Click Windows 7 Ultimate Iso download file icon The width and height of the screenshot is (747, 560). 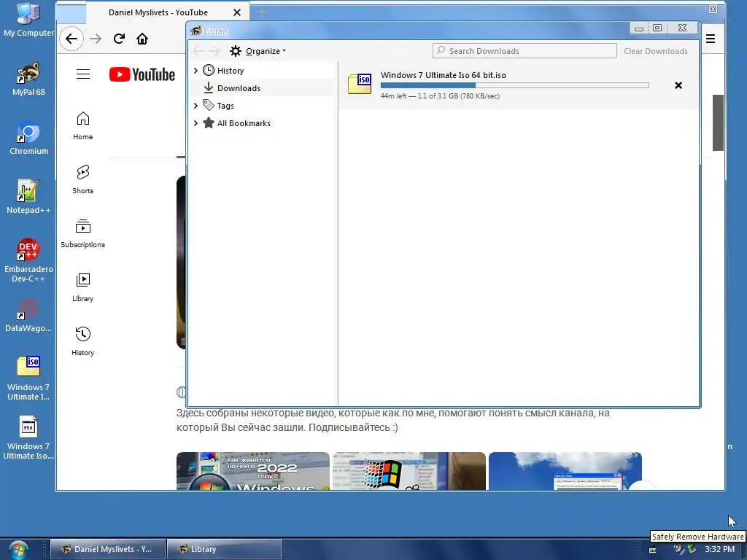(x=360, y=85)
